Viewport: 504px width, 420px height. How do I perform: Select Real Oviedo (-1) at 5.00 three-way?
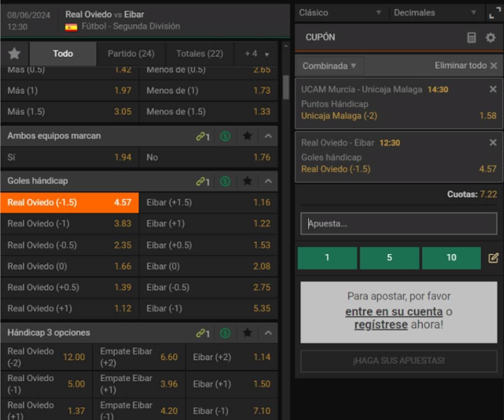point(47,384)
